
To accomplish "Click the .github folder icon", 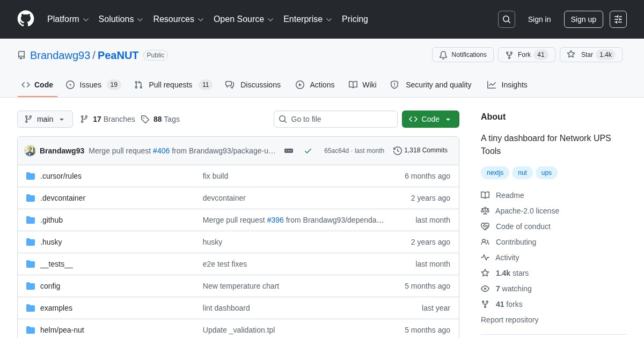I will [x=31, y=220].
